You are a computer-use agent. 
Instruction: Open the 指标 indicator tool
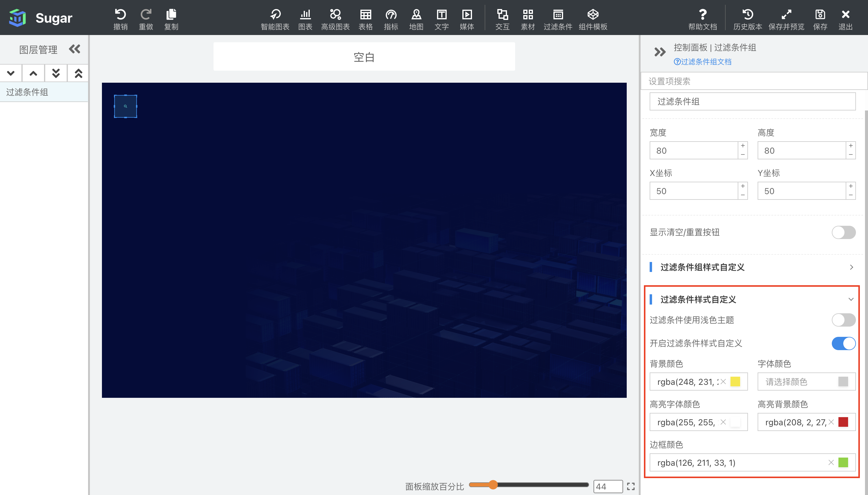(391, 19)
